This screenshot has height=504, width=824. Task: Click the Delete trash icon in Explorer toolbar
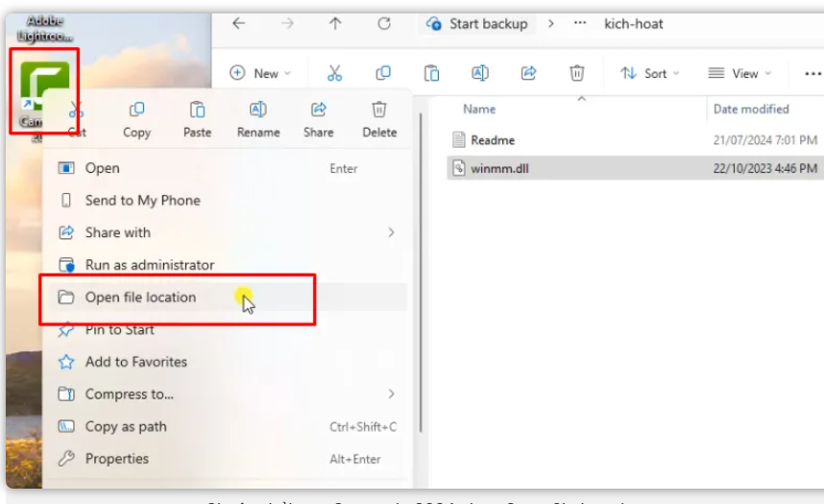[x=576, y=73]
